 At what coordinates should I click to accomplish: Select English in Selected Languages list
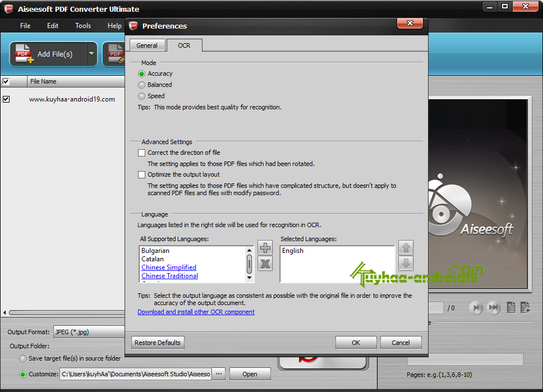point(293,251)
